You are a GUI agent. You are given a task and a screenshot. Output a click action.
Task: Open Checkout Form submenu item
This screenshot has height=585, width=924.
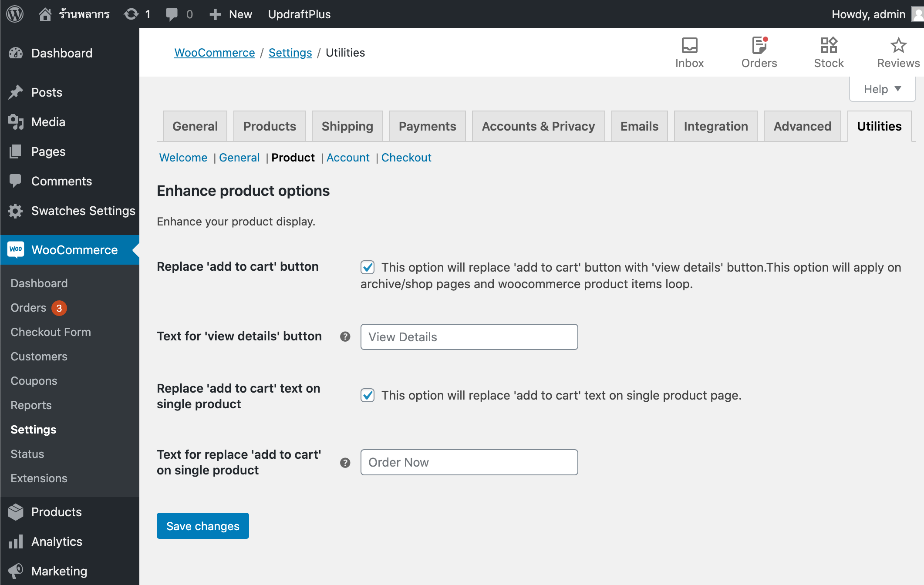(x=51, y=332)
